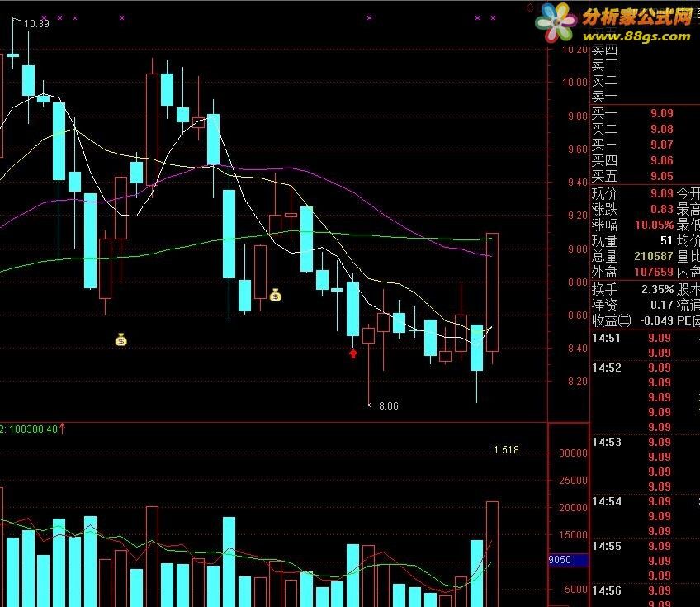Click the 外盘 value 107659
The width and height of the screenshot is (700, 607).
pyautogui.click(x=654, y=272)
